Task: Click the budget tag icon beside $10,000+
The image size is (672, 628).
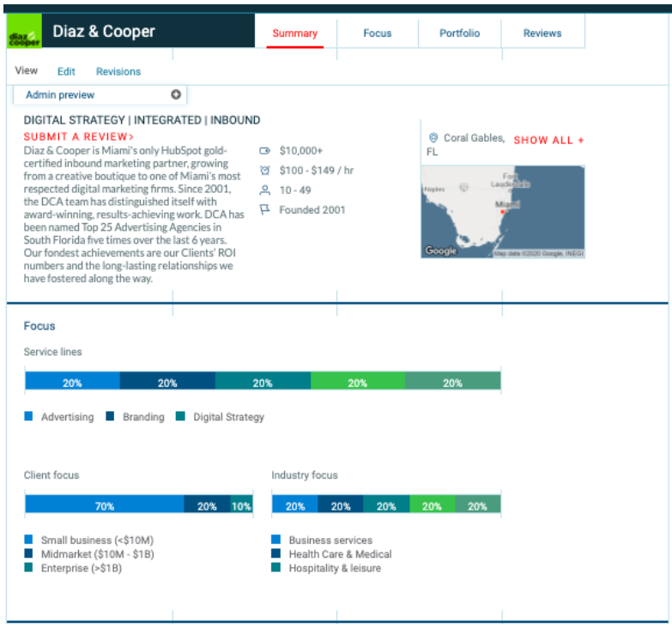Action: 265,150
